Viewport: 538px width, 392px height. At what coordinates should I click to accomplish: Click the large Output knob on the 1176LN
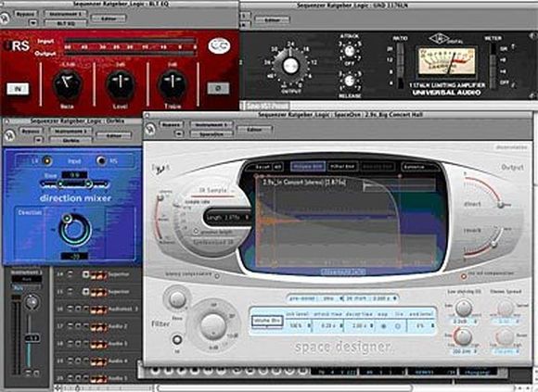tap(290, 65)
